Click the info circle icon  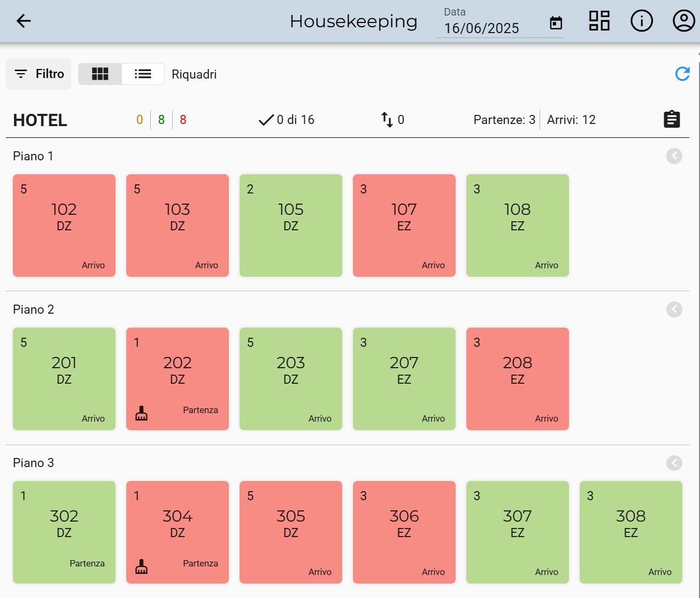pos(641,21)
